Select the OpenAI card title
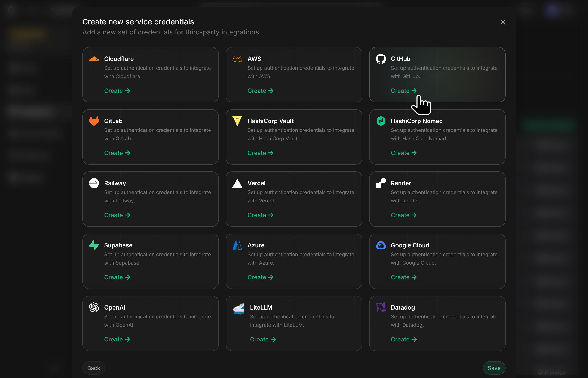This screenshot has width=588, height=378. [115, 307]
